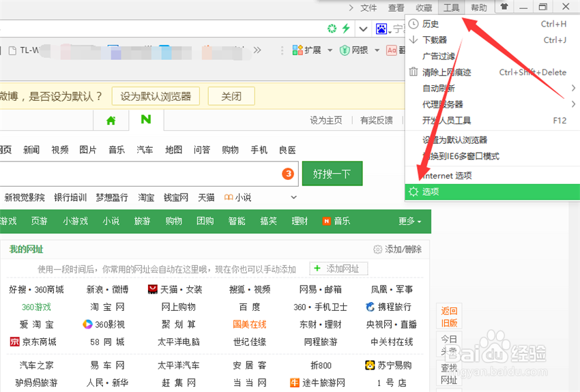Click 返回旧版 side button
The width and height of the screenshot is (580, 392).
449,317
